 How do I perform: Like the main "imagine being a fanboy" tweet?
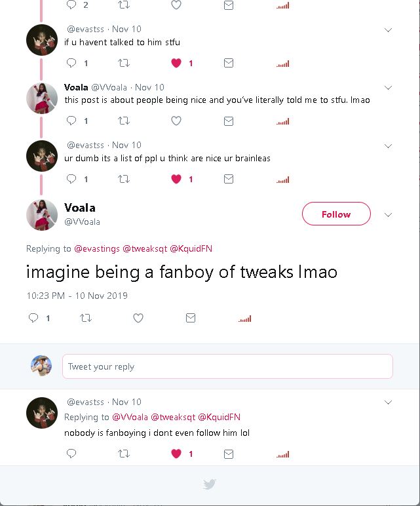click(x=138, y=318)
